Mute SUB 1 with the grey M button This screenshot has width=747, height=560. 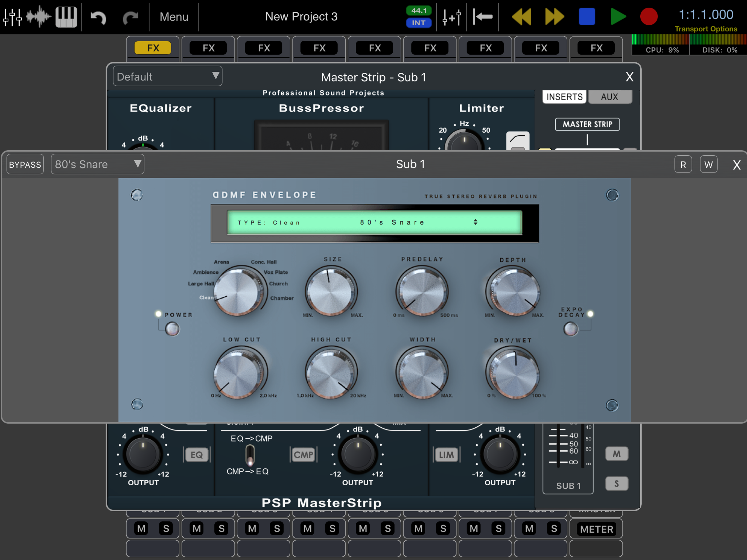(617, 454)
